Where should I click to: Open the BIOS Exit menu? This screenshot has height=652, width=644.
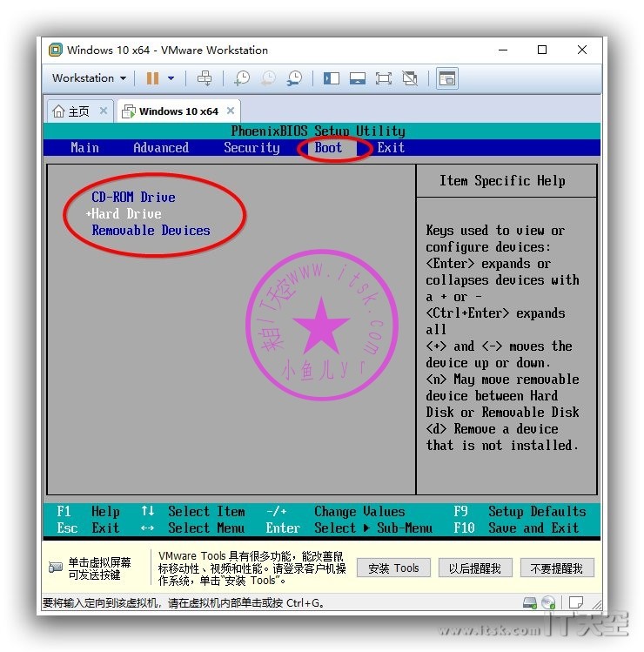(391, 148)
